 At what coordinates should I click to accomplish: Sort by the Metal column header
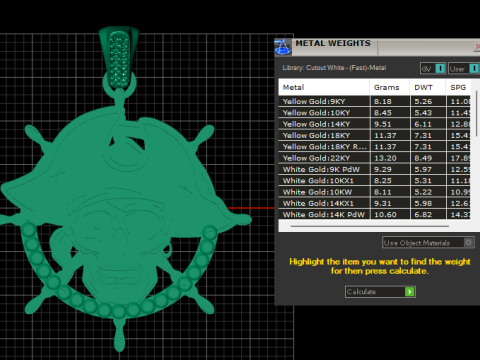[324, 87]
